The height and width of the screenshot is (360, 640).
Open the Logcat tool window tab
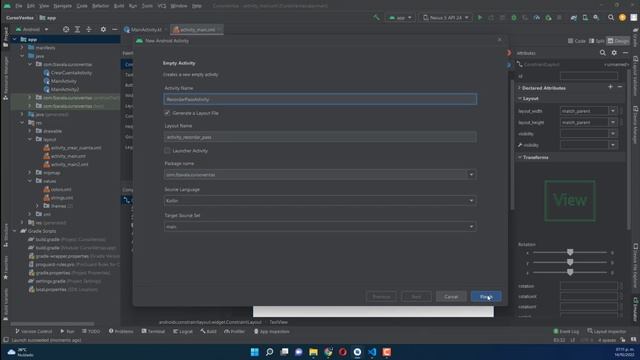183,331
